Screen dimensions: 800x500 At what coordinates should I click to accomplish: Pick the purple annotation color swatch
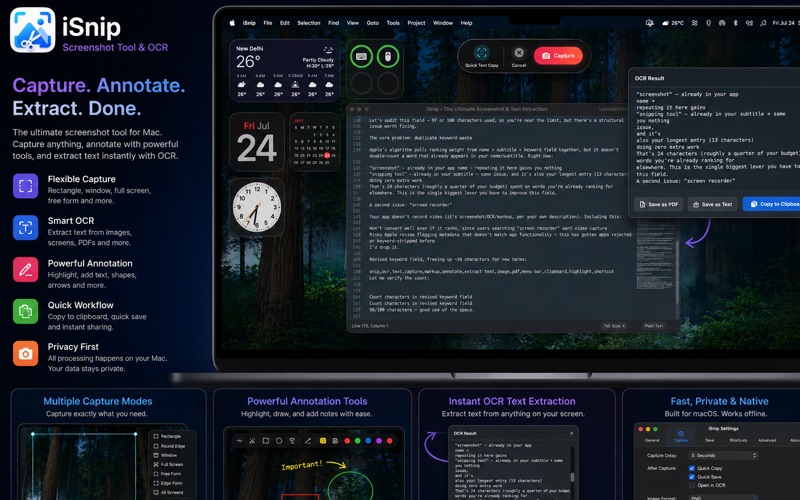coord(379,441)
